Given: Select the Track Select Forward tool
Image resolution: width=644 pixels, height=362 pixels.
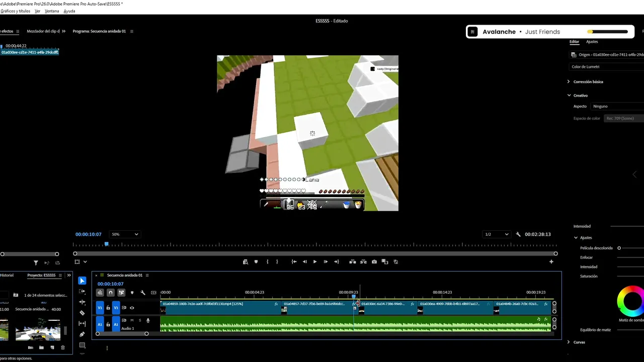Looking at the screenshot, I should pyautogui.click(x=83, y=291).
